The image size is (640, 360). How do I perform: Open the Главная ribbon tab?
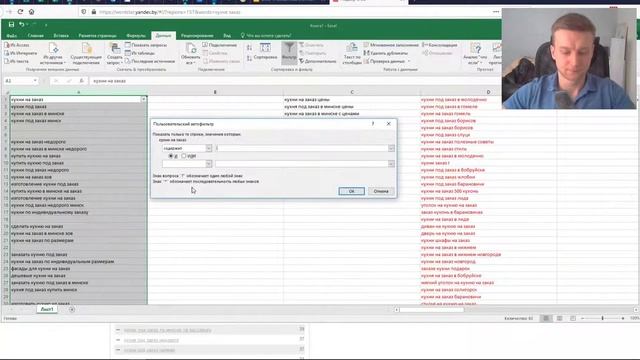point(36,36)
